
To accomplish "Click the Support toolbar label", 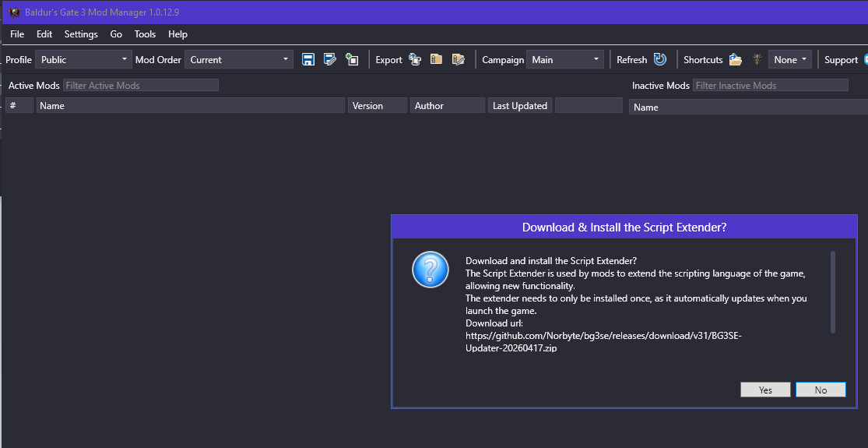I will click(x=841, y=60).
